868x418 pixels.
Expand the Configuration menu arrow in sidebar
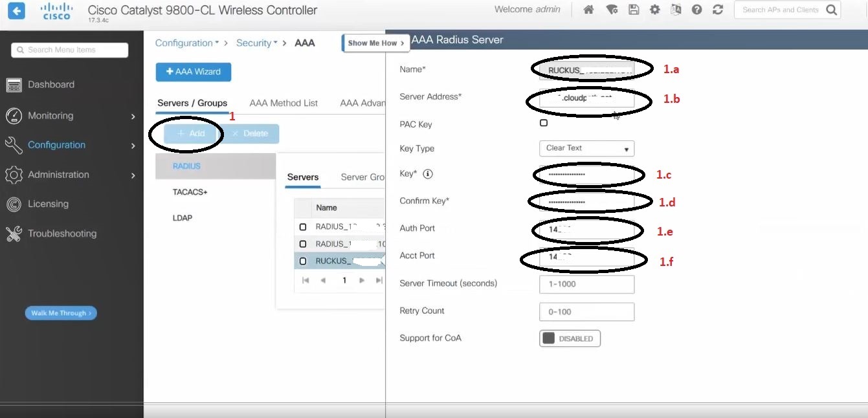click(133, 146)
